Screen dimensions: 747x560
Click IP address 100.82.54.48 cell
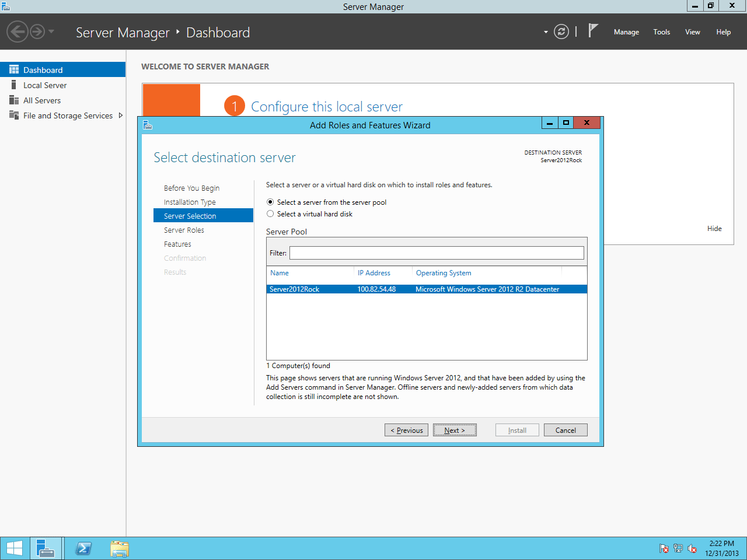[x=376, y=289]
